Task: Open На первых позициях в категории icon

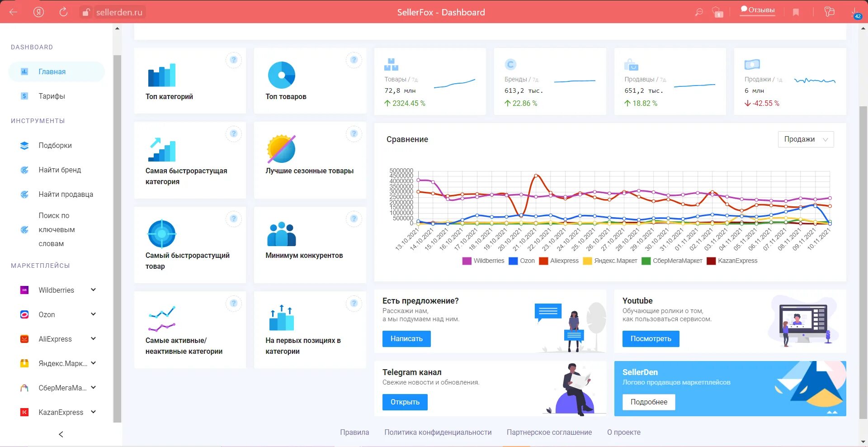Action: pos(281,318)
